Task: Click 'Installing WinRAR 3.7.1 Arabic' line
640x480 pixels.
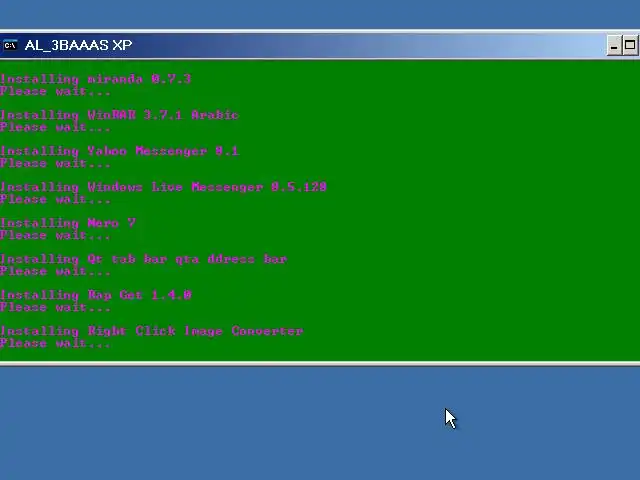Action: tap(119, 115)
